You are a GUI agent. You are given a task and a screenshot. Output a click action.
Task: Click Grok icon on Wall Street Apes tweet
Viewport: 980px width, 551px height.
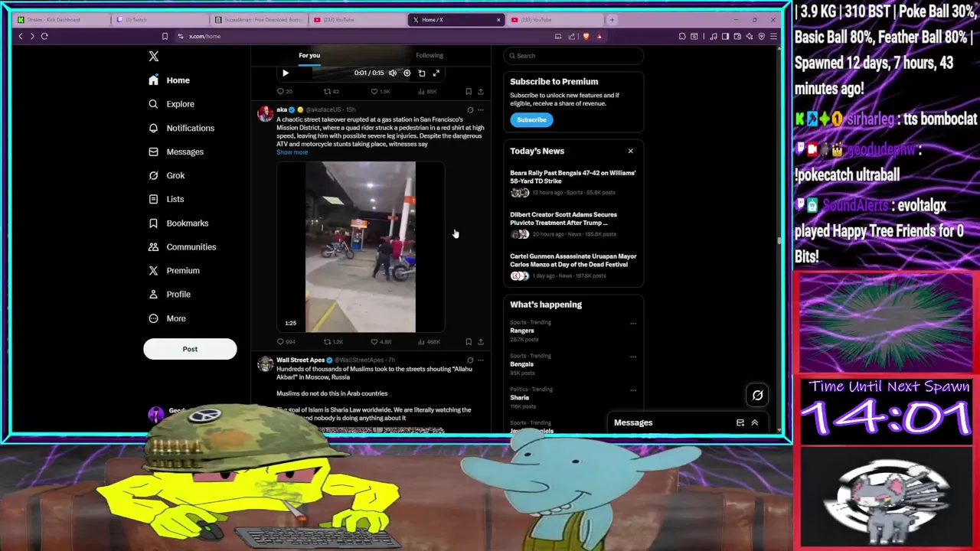[470, 360]
